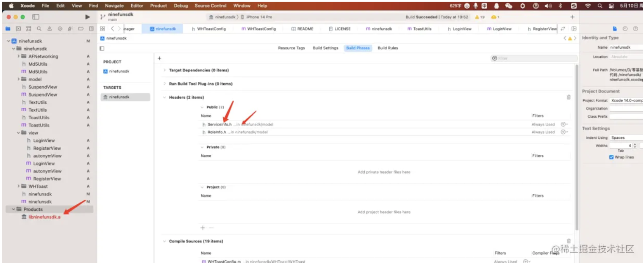Viewport: 644px width, 264px height.
Task: Select ServiceInfo.h header row
Action: pos(385,124)
